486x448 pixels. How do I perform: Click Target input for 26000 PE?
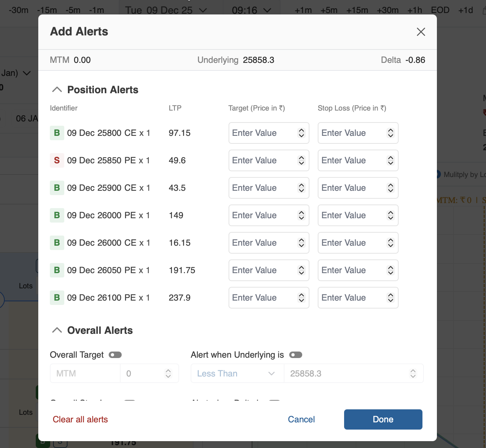click(263, 215)
